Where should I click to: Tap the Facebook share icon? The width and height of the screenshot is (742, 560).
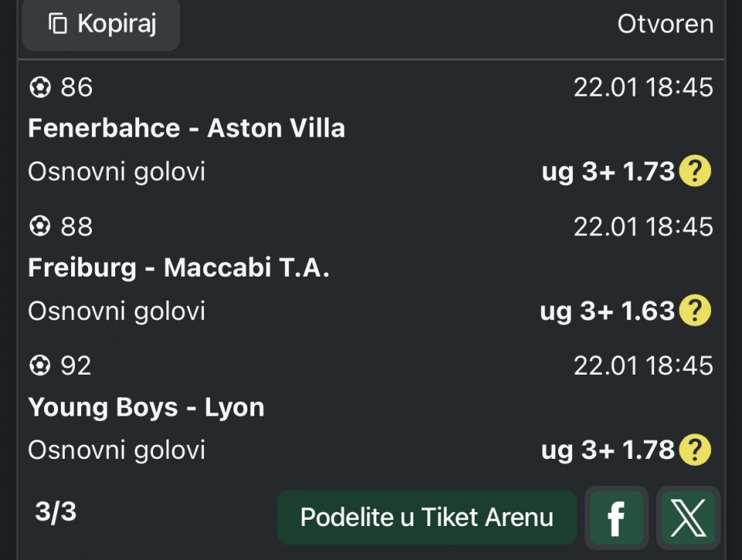(616, 518)
